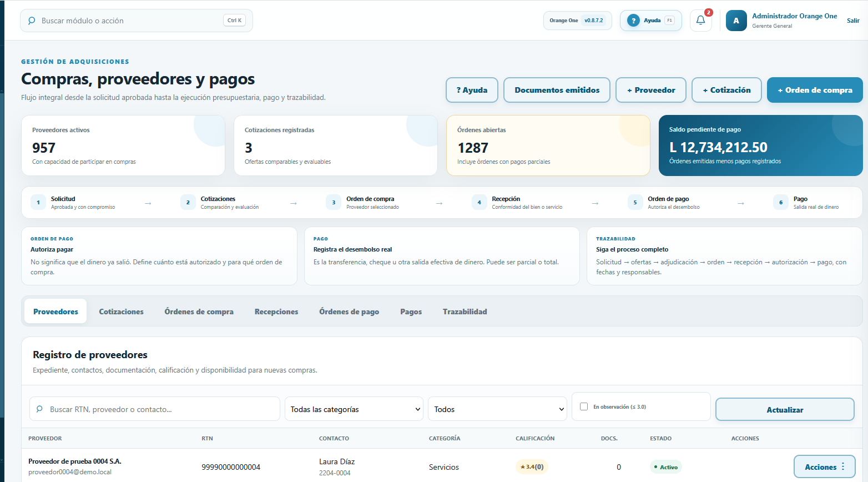Enable the En observación checkbox
The width and height of the screenshot is (868, 482).
click(584, 406)
